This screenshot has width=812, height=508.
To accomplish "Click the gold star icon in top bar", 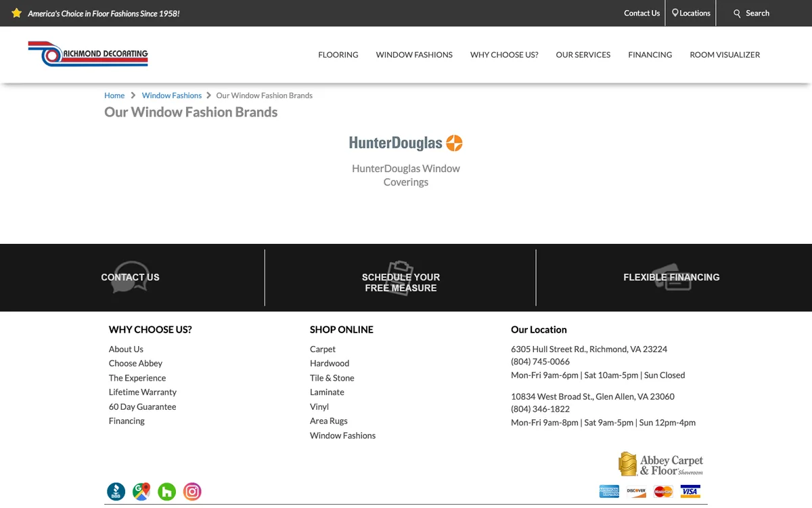I will (x=17, y=13).
